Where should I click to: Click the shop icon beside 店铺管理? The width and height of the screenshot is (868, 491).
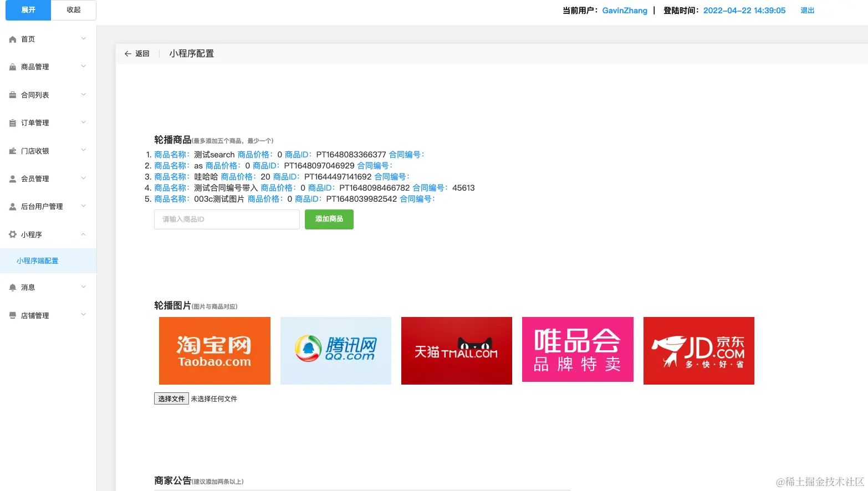[13, 315]
